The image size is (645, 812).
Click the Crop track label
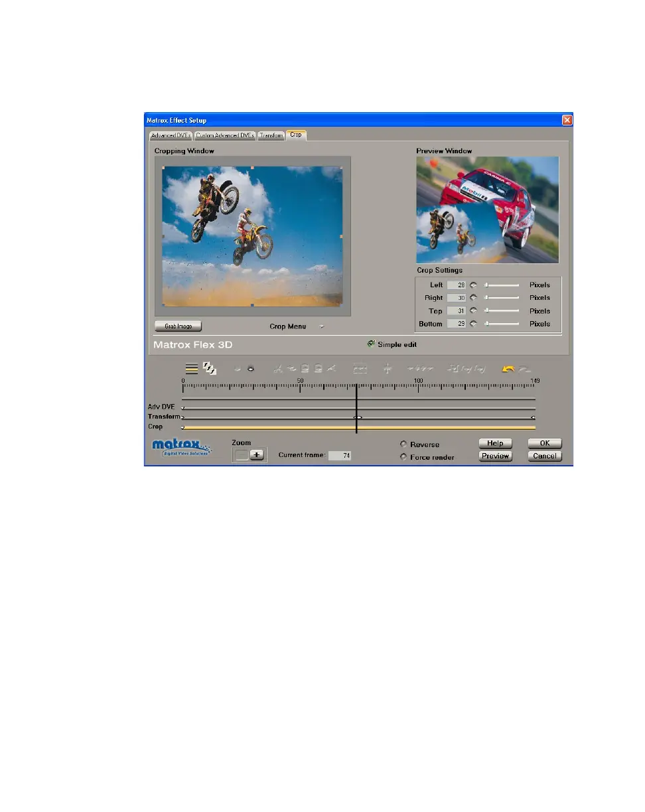click(155, 427)
